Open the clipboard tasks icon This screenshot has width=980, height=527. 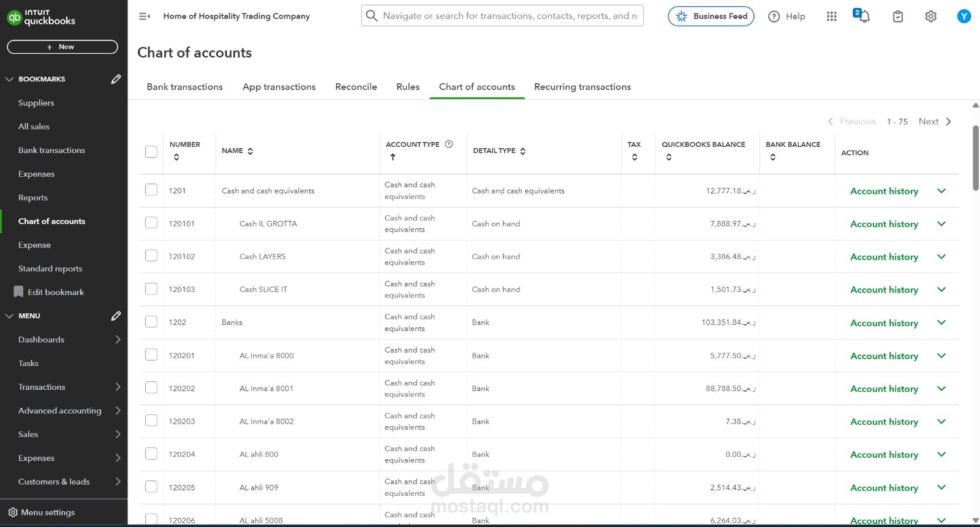pos(897,17)
